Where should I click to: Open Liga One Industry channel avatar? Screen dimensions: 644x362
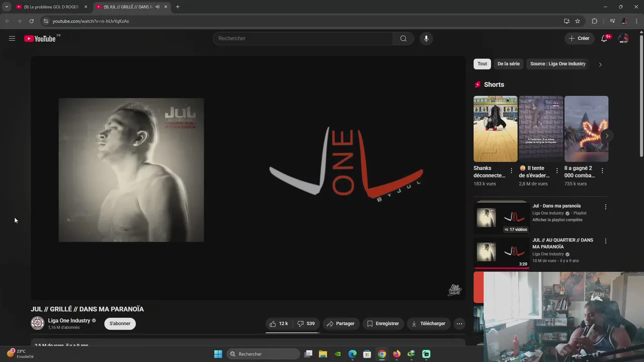(38, 323)
